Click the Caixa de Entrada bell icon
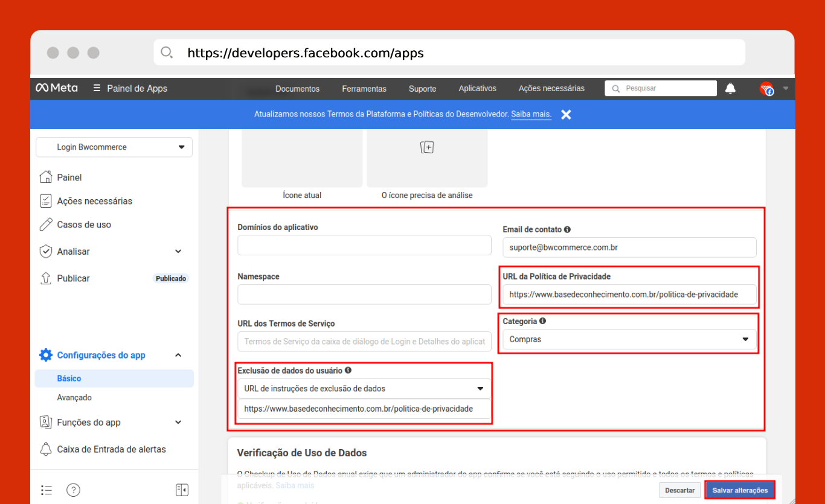825x504 pixels. (45, 449)
